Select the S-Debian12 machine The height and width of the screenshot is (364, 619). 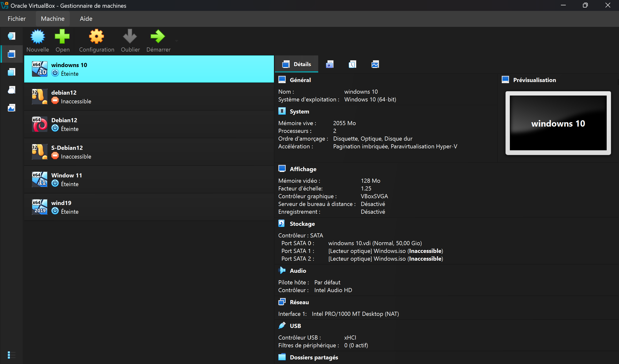149,152
